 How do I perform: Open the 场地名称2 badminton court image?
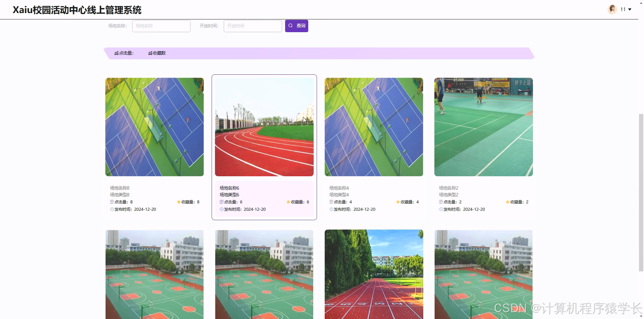point(484,127)
